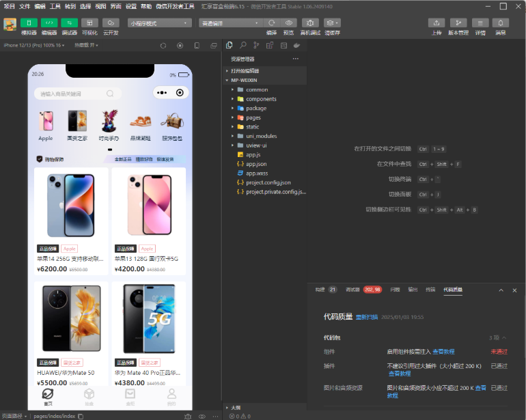Open the messages (消息) bell icon

coord(501,23)
